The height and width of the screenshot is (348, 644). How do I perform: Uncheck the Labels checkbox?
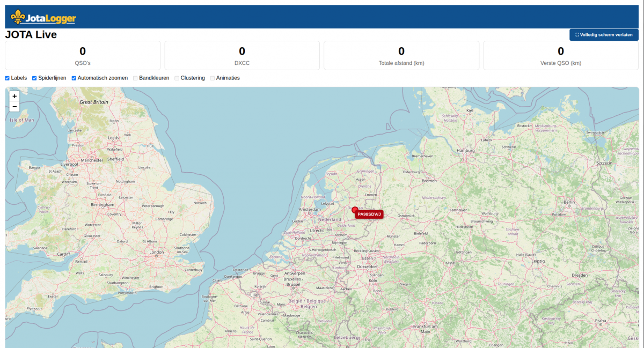tap(8, 78)
